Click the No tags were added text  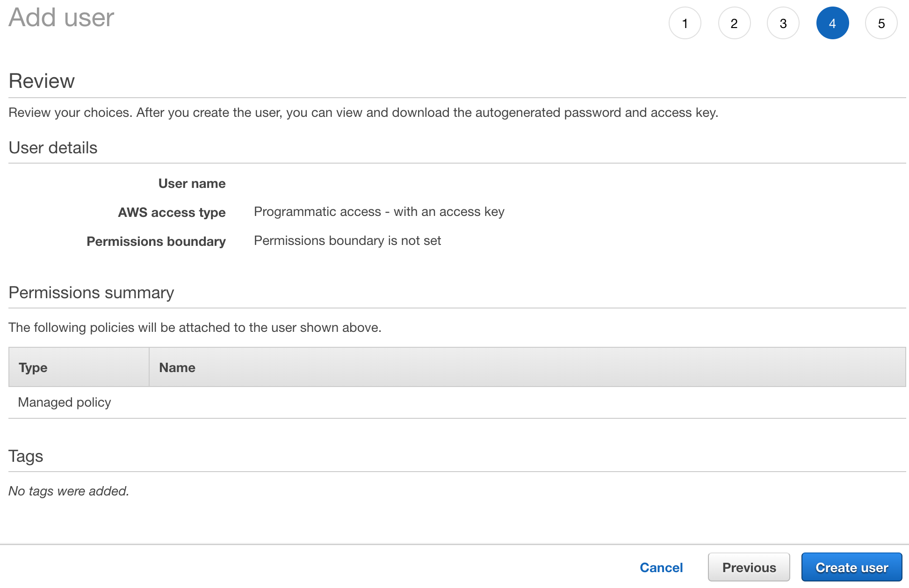click(x=69, y=491)
